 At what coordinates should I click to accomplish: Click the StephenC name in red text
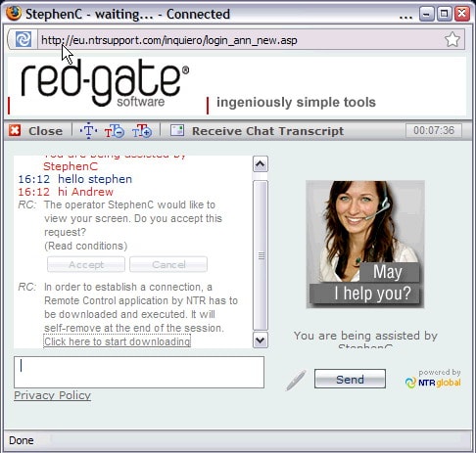(x=71, y=166)
